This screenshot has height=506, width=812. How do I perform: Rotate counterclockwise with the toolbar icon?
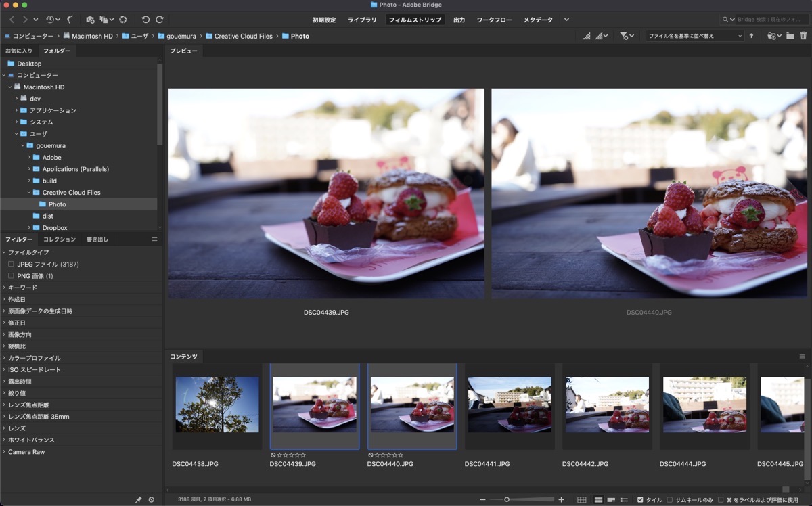pos(145,20)
